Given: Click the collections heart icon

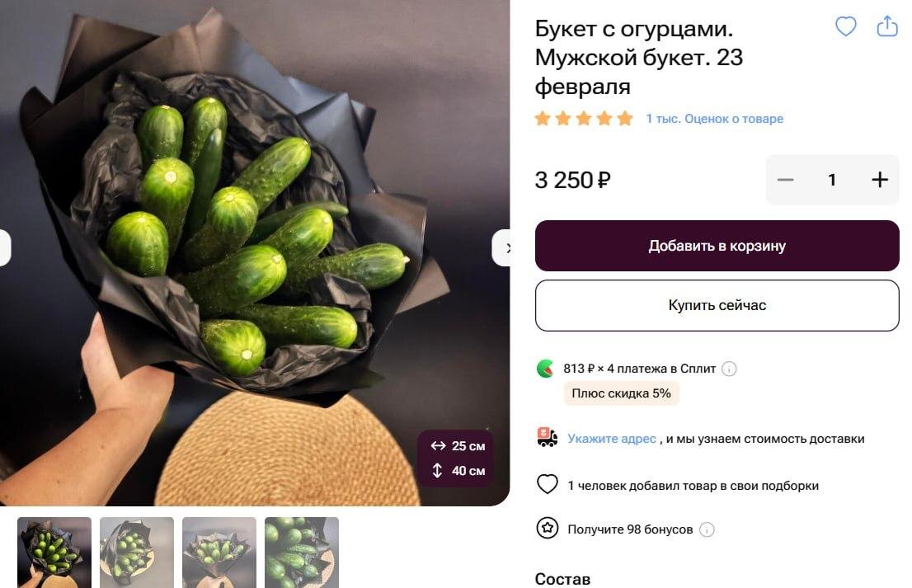Looking at the screenshot, I should pos(547,484).
